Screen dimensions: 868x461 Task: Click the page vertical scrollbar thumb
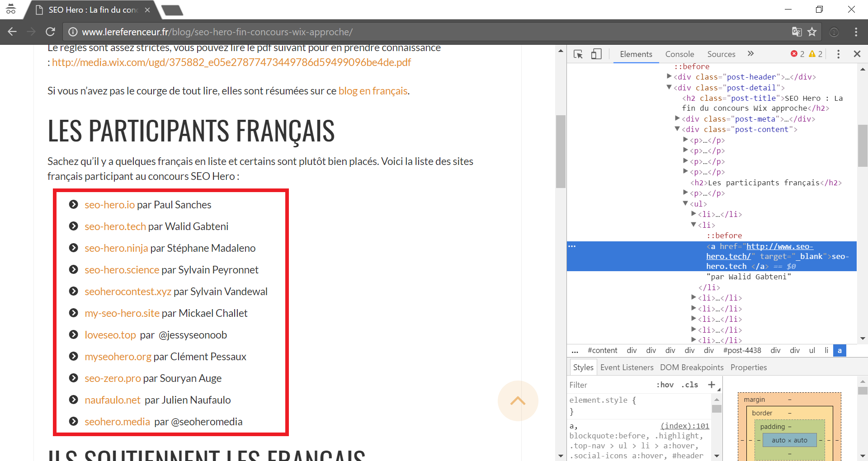tap(561, 151)
